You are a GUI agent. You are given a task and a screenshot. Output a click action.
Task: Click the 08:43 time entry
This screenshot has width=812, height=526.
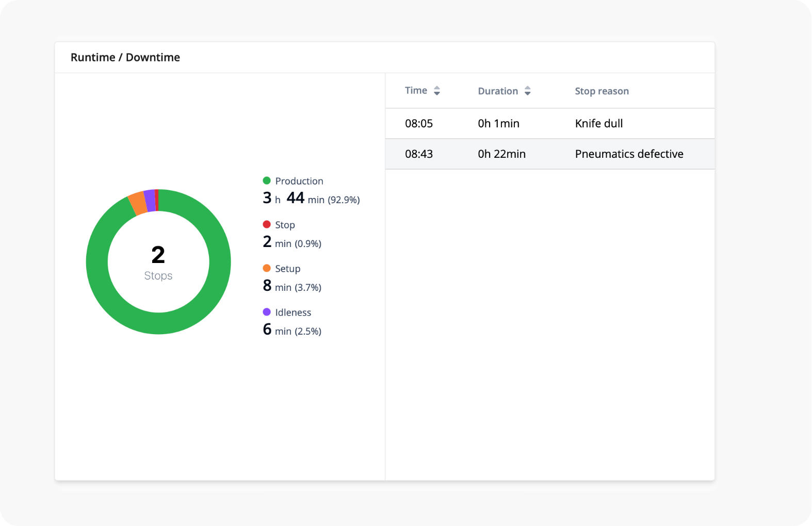coord(418,154)
